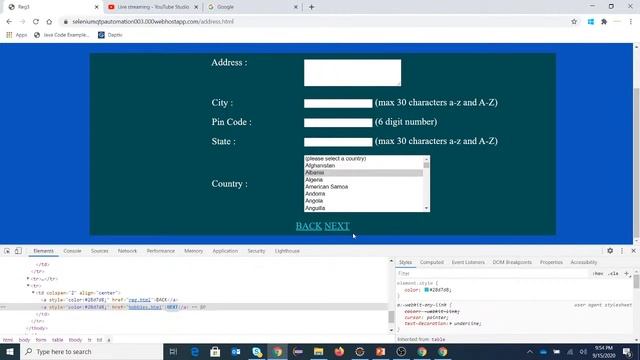This screenshot has width=640, height=360.
Task: Click the country list scroll down arrow
Action: pyautogui.click(x=427, y=208)
